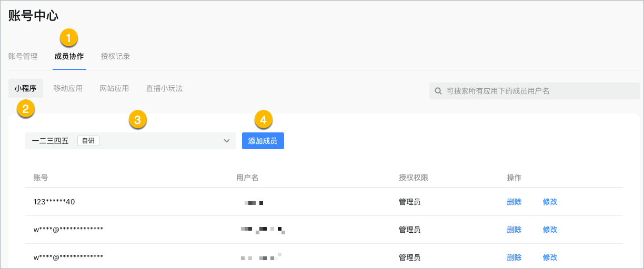644x269 pixels.
Task: Click the yellow step 4 marker
Action: tap(264, 120)
